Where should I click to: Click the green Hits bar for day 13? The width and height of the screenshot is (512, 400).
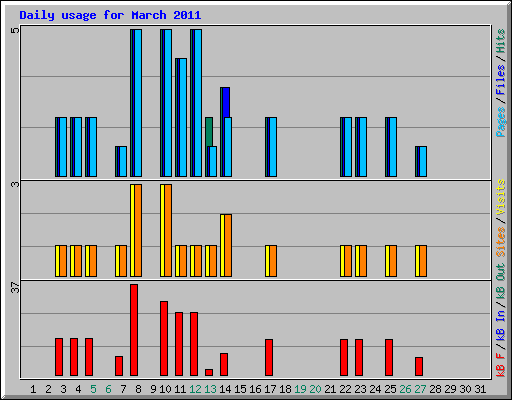tap(209, 132)
